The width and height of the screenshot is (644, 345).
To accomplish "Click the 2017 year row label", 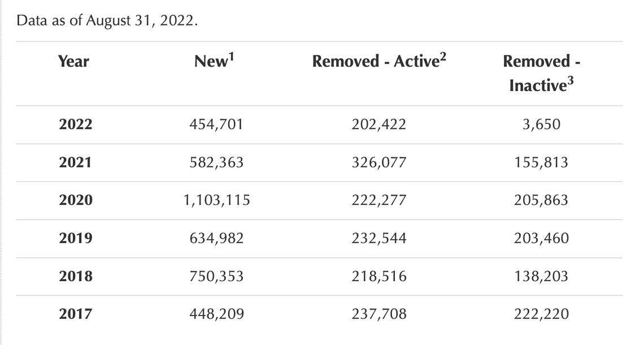I will coord(75,314).
